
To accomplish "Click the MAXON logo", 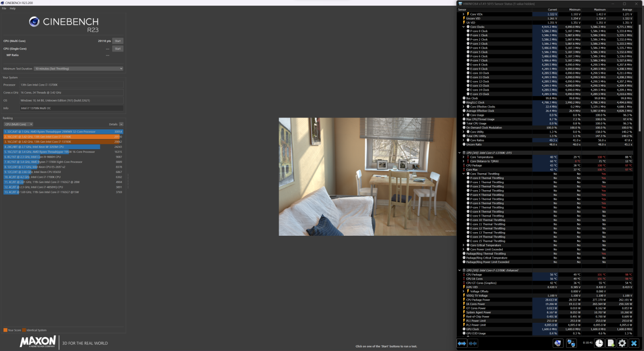I will pos(38,342).
